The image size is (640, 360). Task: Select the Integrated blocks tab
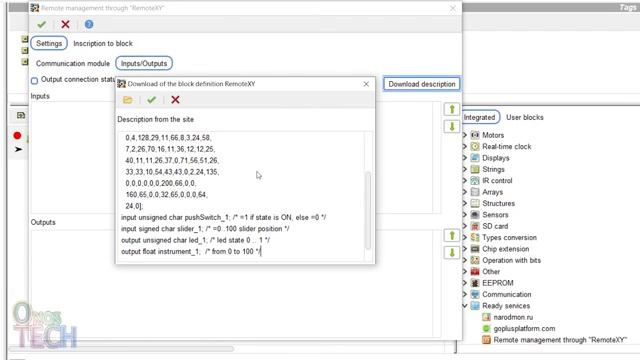click(480, 118)
